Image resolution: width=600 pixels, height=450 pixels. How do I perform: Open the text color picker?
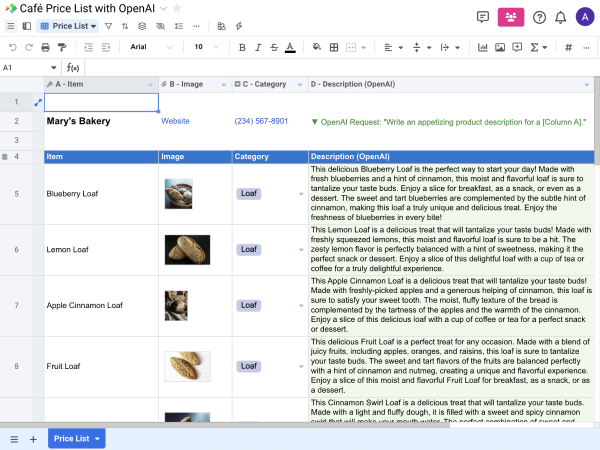click(290, 47)
